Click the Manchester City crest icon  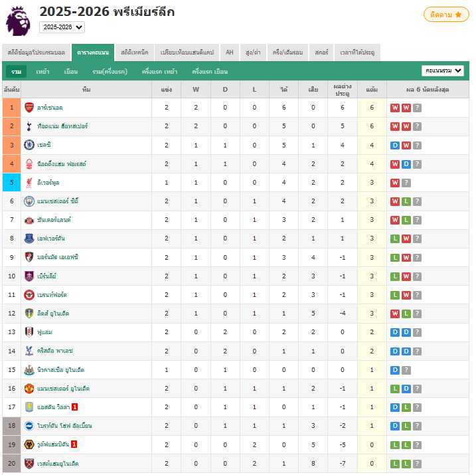29,201
